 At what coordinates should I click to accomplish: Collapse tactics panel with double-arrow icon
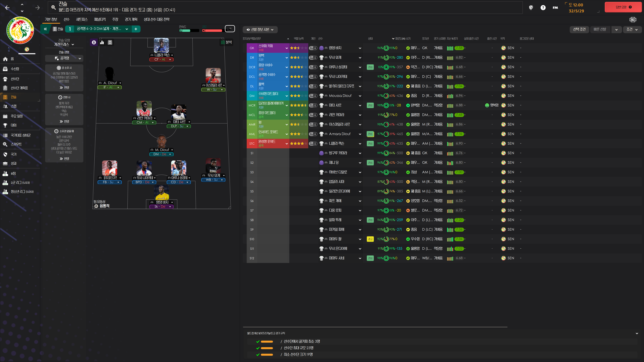45,29
